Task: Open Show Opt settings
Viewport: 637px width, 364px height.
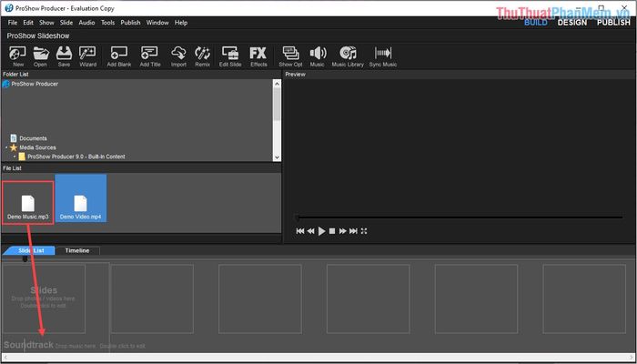Action: (x=290, y=56)
